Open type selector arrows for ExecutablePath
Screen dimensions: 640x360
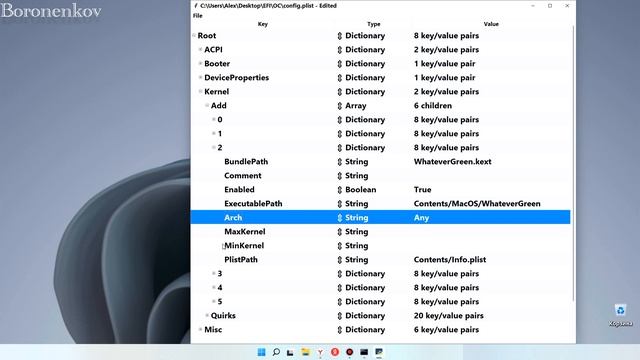(340, 204)
